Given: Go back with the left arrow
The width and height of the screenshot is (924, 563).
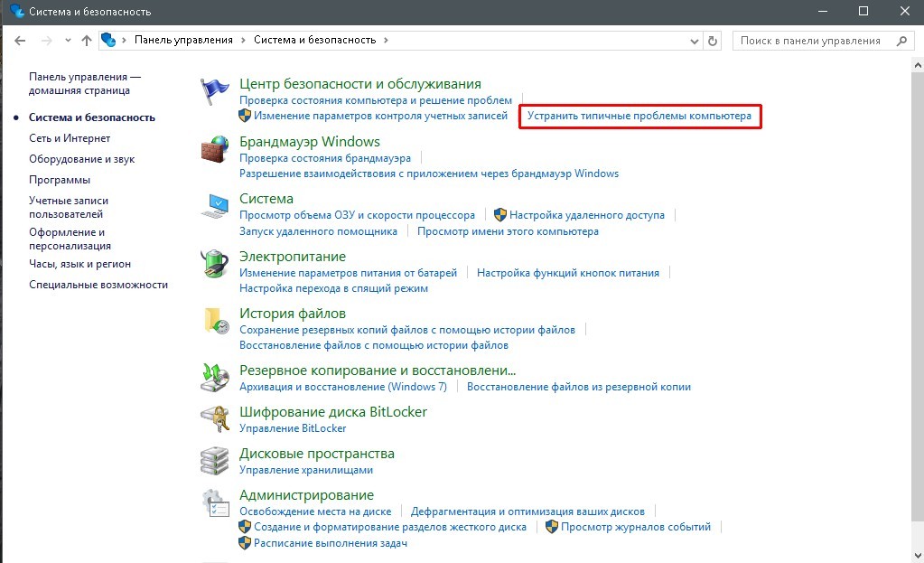Looking at the screenshot, I should pos(20,40).
